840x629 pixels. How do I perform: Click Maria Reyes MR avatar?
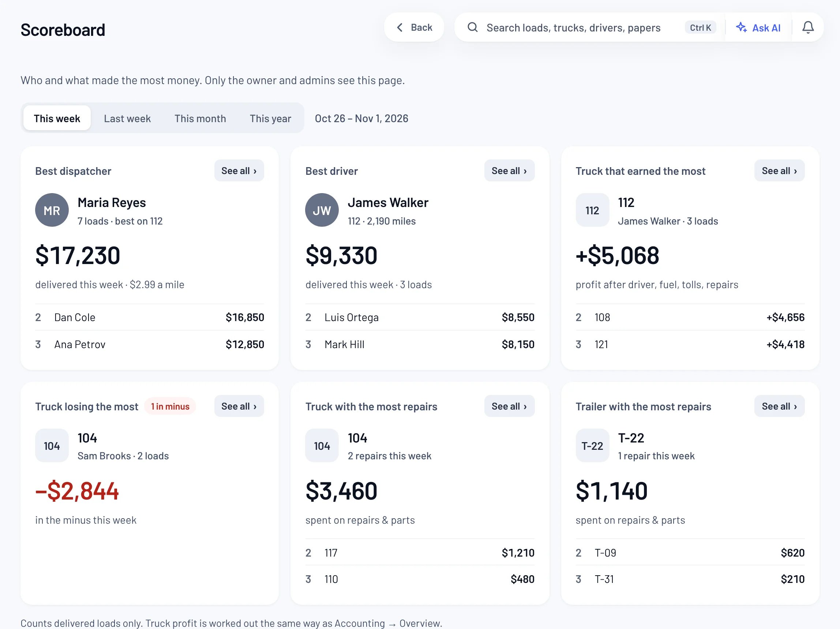52,210
